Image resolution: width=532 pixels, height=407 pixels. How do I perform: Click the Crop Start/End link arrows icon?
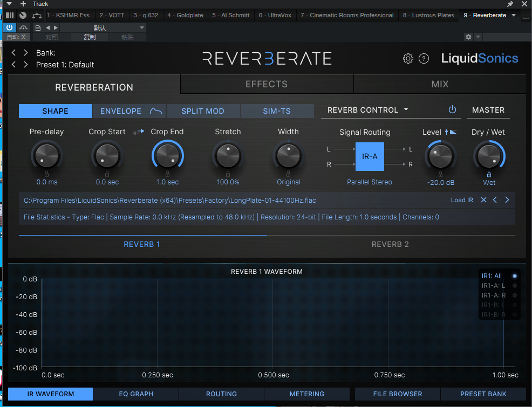138,132
